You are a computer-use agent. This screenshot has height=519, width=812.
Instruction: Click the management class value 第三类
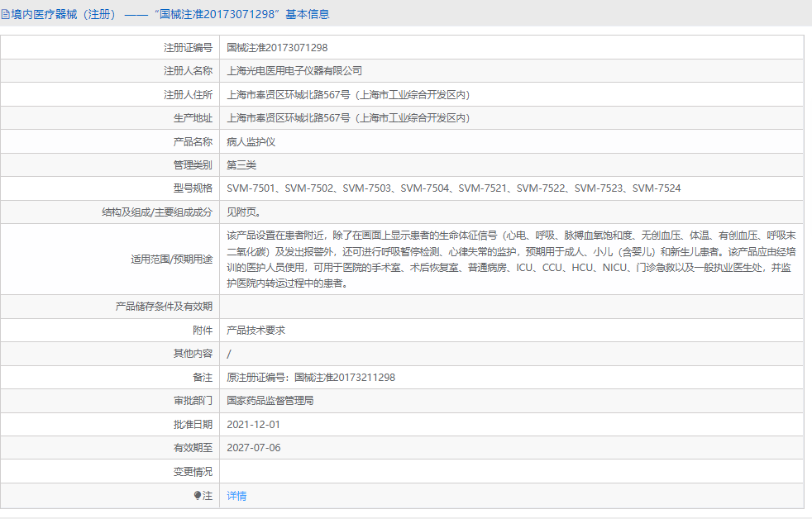coord(241,165)
